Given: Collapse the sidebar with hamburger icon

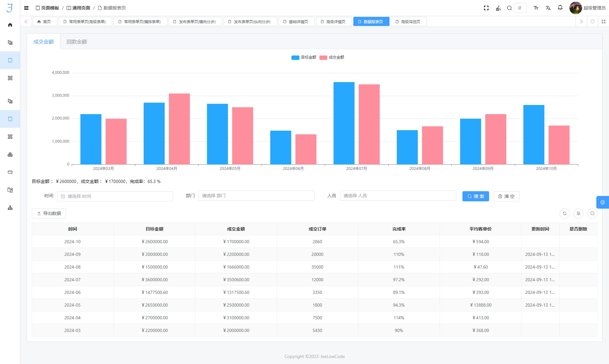Looking at the screenshot, I should click(x=26, y=8).
